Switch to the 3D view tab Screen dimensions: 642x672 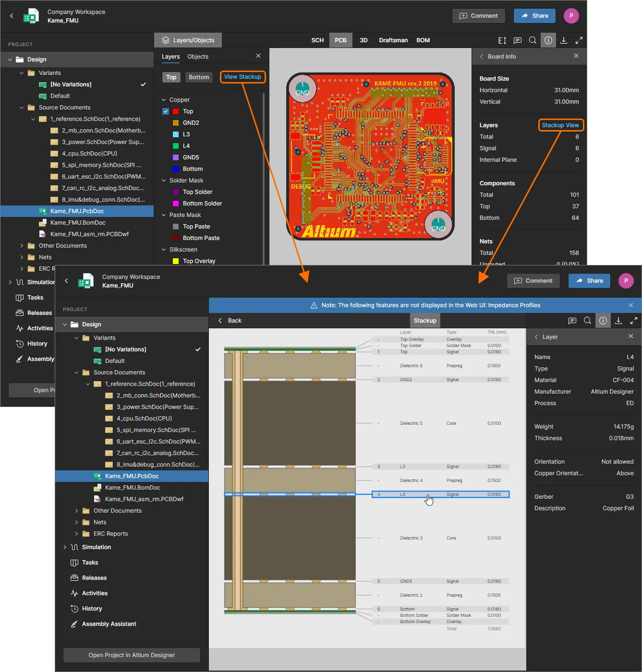(363, 40)
